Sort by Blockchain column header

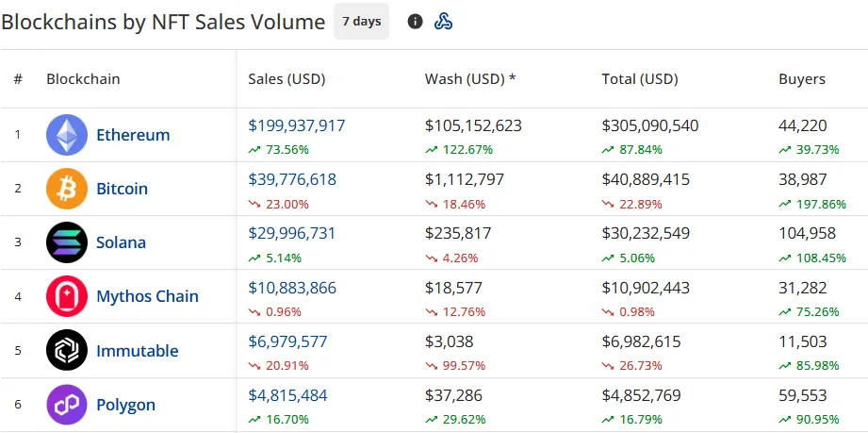point(83,79)
